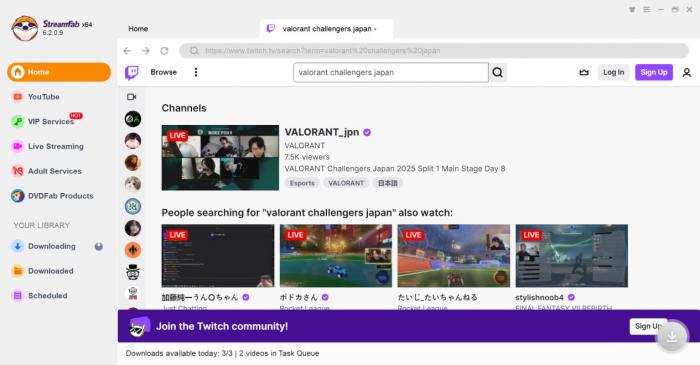Go back in the browser
Image resolution: width=700 pixels, height=365 pixels.
[x=127, y=51]
